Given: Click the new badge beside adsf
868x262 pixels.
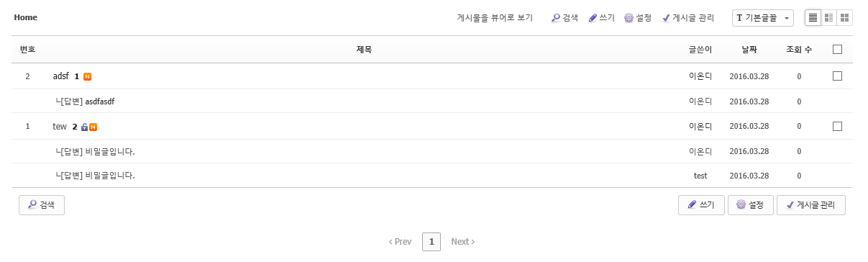Looking at the screenshot, I should [x=87, y=76].
